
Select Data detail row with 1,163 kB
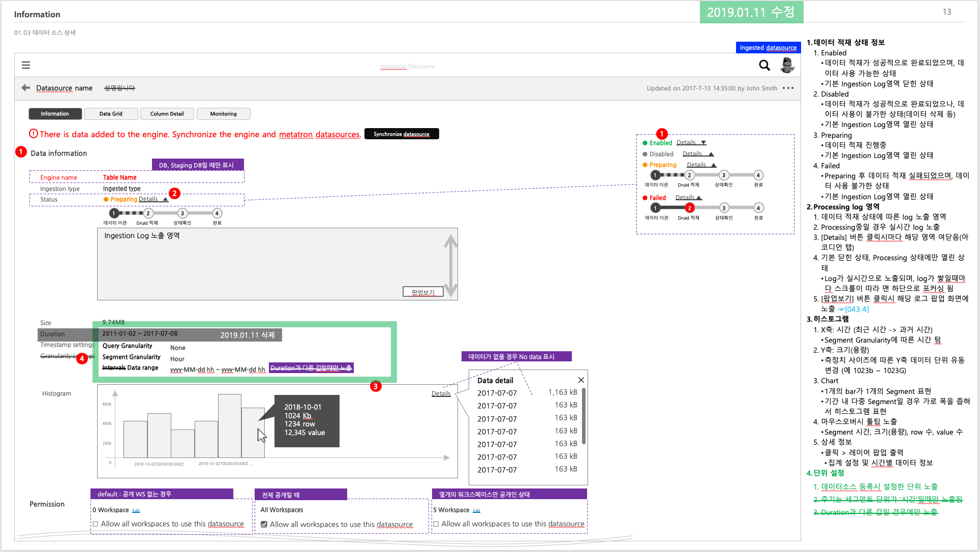[527, 392]
